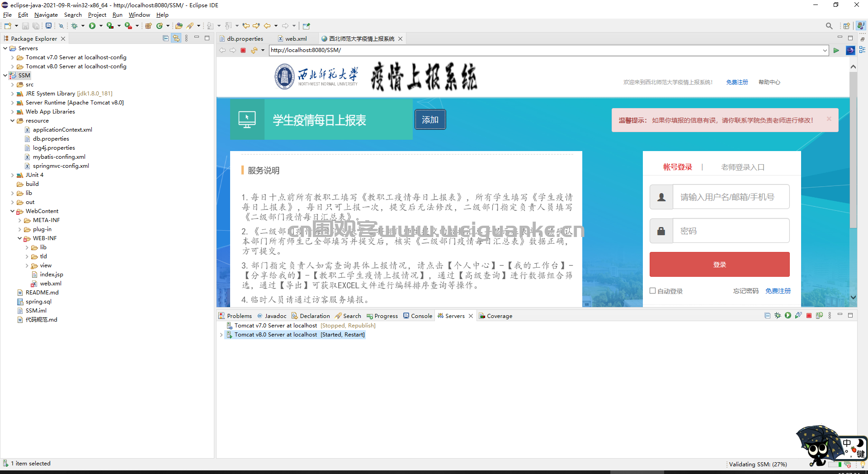Expand the META-INF folder
Image resolution: width=868 pixels, height=474 pixels.
tap(19, 220)
